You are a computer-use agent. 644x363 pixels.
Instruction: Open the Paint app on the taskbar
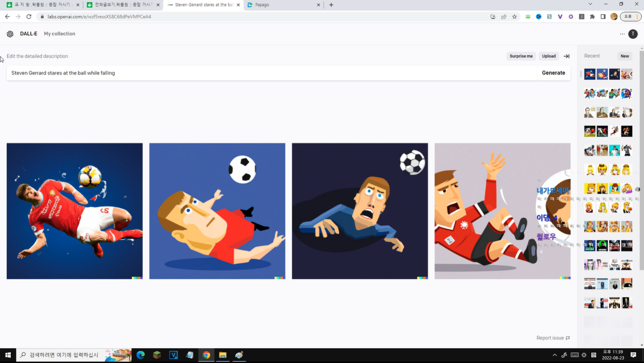tap(239, 355)
